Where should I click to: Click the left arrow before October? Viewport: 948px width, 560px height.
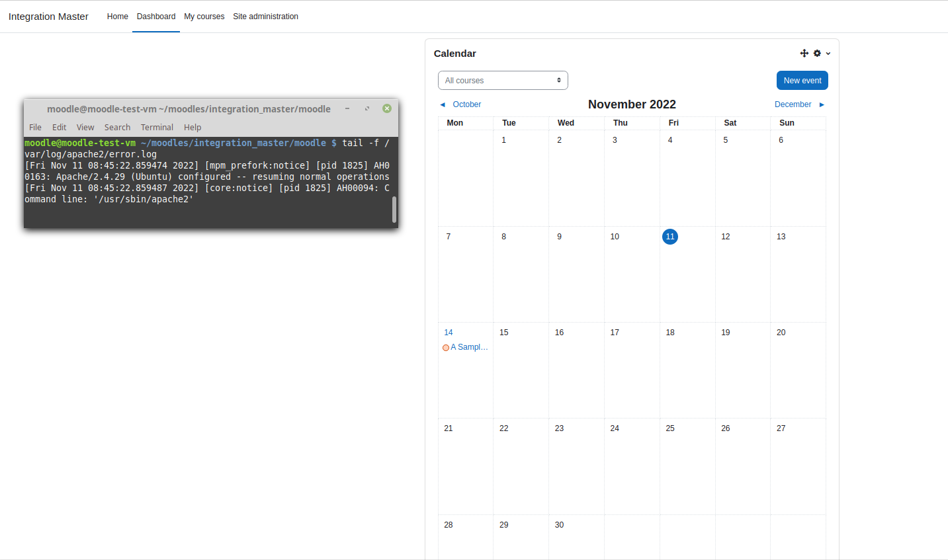(443, 104)
